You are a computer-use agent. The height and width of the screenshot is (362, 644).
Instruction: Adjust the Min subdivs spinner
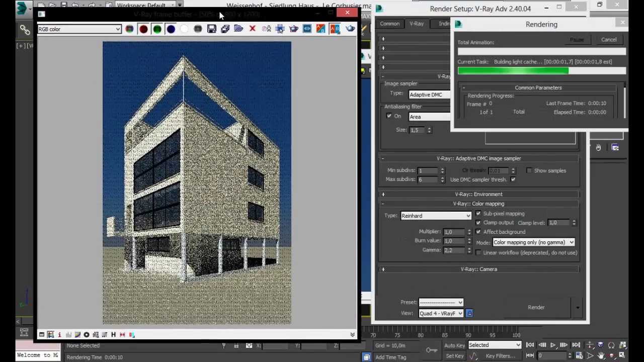pyautogui.click(x=442, y=170)
